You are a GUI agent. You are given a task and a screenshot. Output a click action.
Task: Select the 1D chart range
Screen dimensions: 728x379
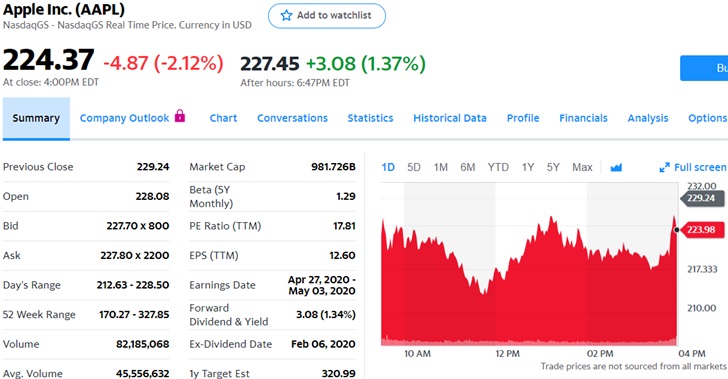coord(388,167)
